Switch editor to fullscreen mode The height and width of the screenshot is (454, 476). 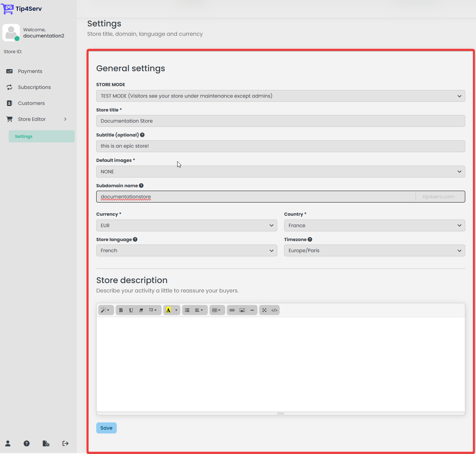264,310
